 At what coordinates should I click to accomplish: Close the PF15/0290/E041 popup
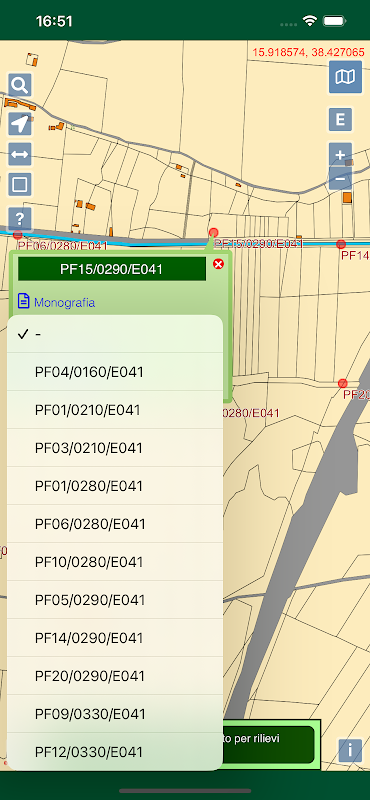218,264
